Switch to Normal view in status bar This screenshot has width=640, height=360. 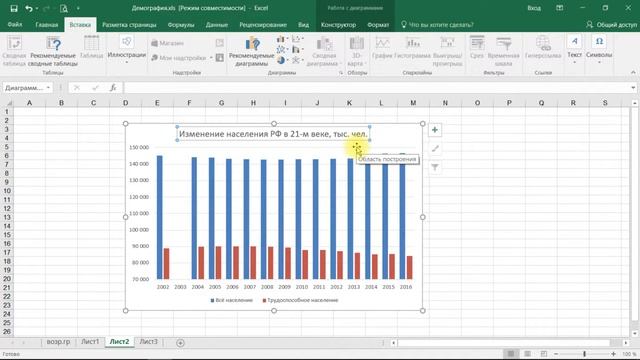[x=511, y=354]
